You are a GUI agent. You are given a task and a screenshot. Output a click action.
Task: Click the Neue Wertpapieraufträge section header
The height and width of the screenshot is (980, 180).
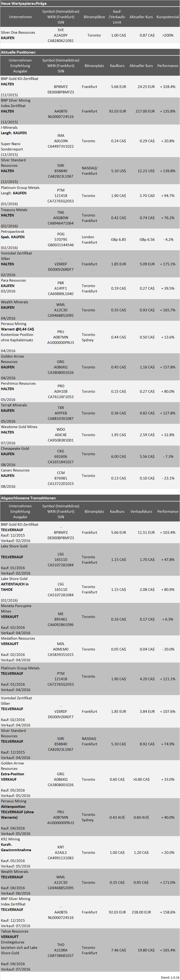point(24,4)
